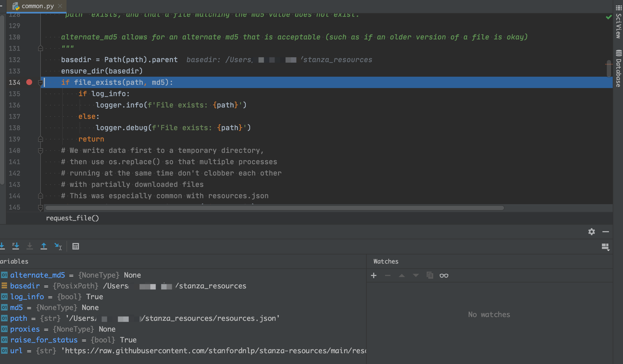Viewport: 623px width, 364px height.
Task: Click the Step Into debugger icon
Action: 16,246
